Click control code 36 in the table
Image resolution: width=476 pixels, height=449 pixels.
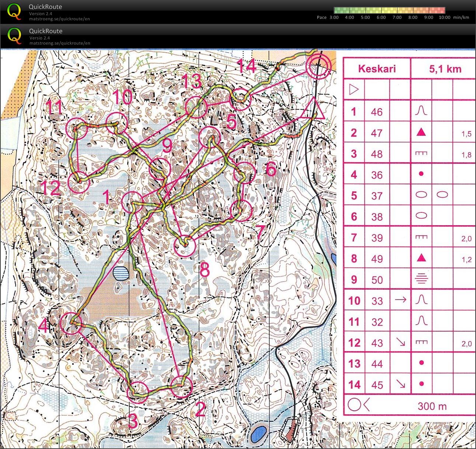pos(377,175)
